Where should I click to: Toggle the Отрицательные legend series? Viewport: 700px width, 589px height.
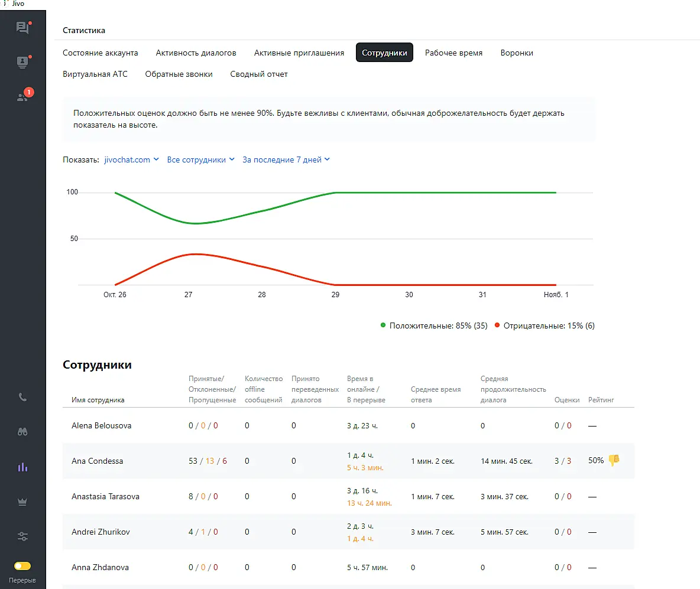(545, 326)
